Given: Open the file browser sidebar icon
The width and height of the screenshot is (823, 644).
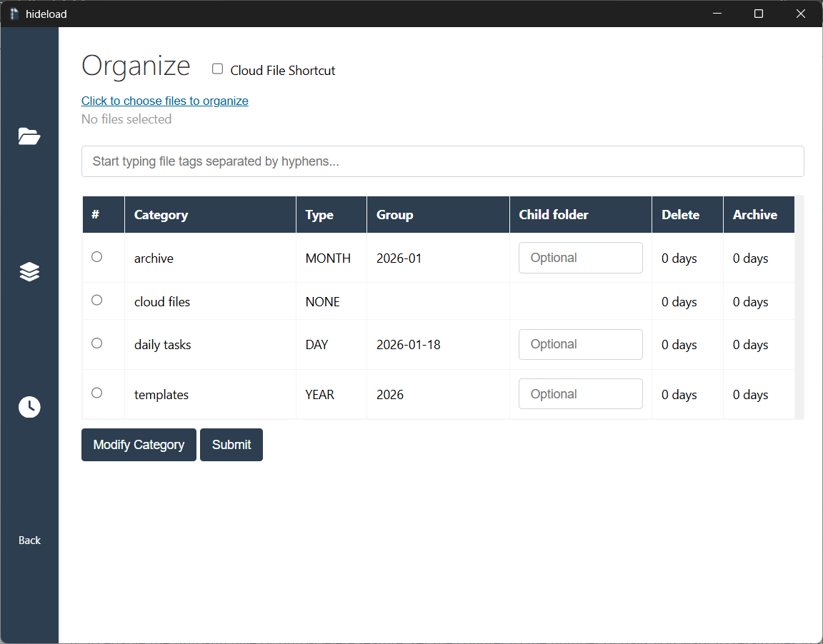Looking at the screenshot, I should coord(29,136).
